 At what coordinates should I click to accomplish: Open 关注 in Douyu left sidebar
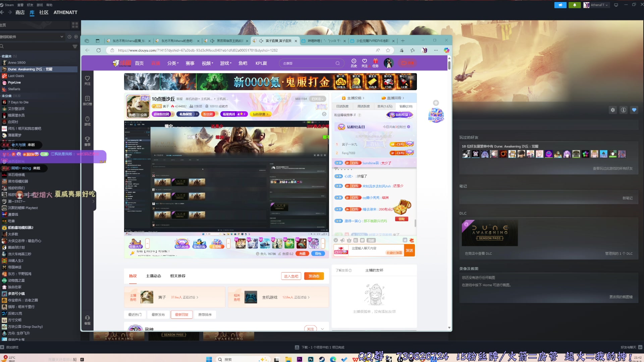tap(87, 80)
